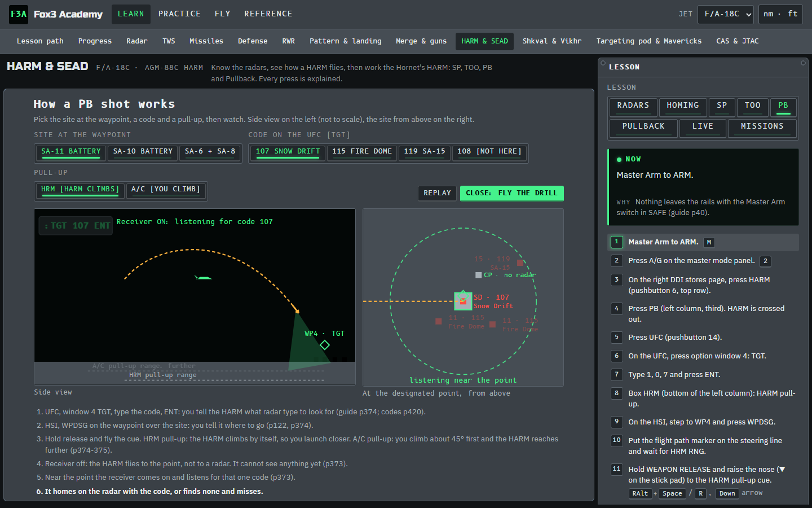This screenshot has width=812, height=508.
Task: Switch pull-up to A/C [YOU CLIMB]
Action: coord(166,190)
